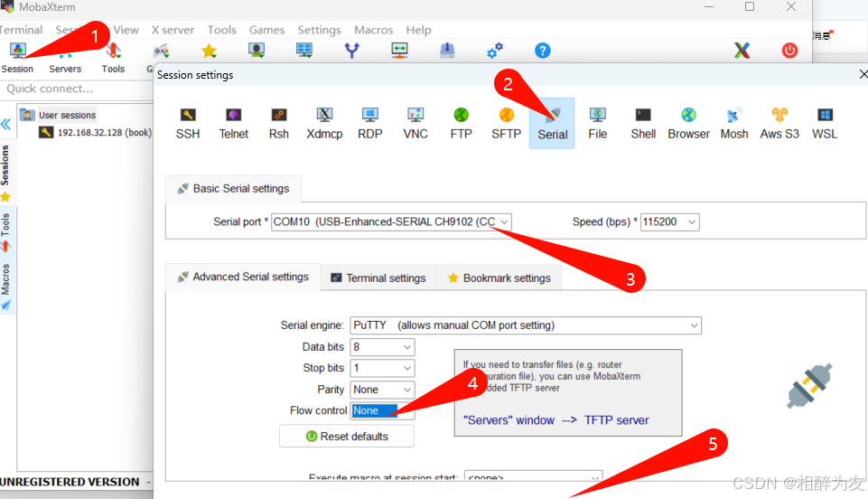Click the View monitor toolbar icon
This screenshot has width=868, height=499.
click(x=257, y=51)
